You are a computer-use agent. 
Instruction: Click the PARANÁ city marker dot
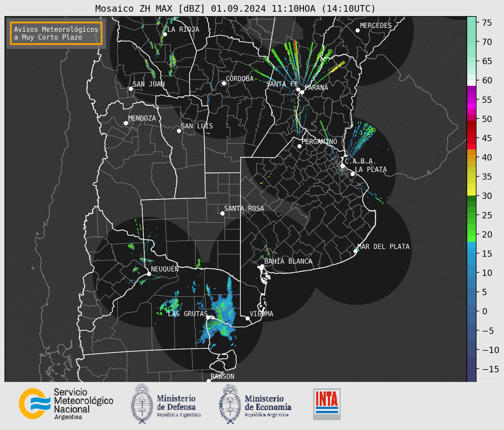[x=302, y=92]
